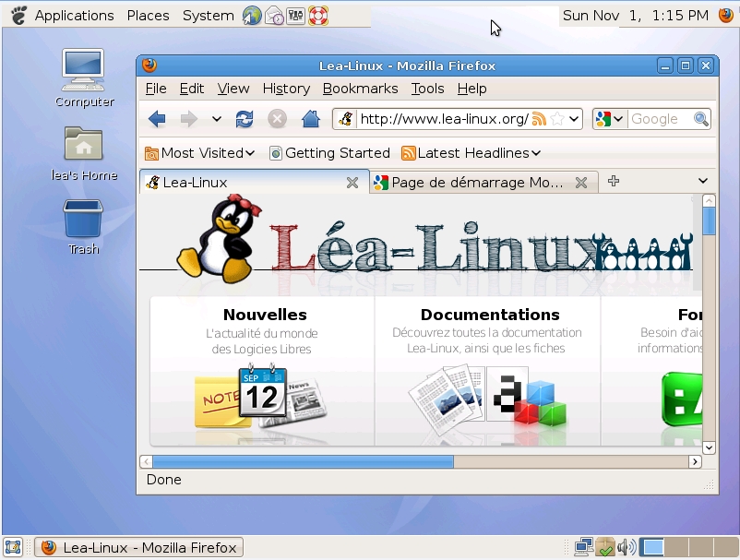Open the Bookmarks menu
This screenshot has width=740, height=560.
click(x=360, y=89)
